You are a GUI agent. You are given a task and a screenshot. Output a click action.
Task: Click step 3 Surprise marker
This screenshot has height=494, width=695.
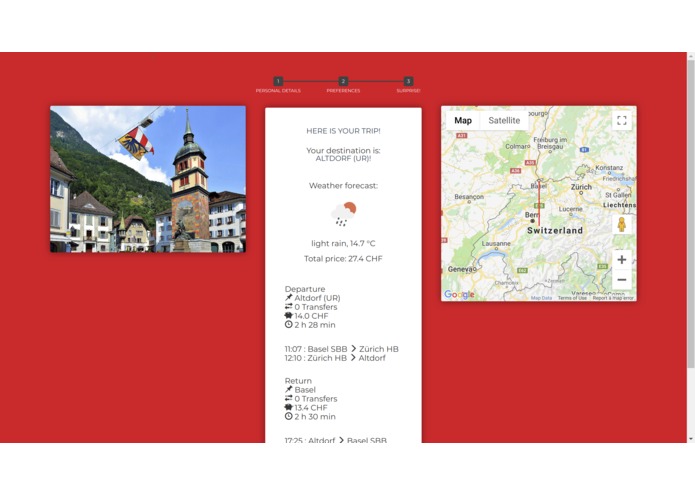coord(408,81)
